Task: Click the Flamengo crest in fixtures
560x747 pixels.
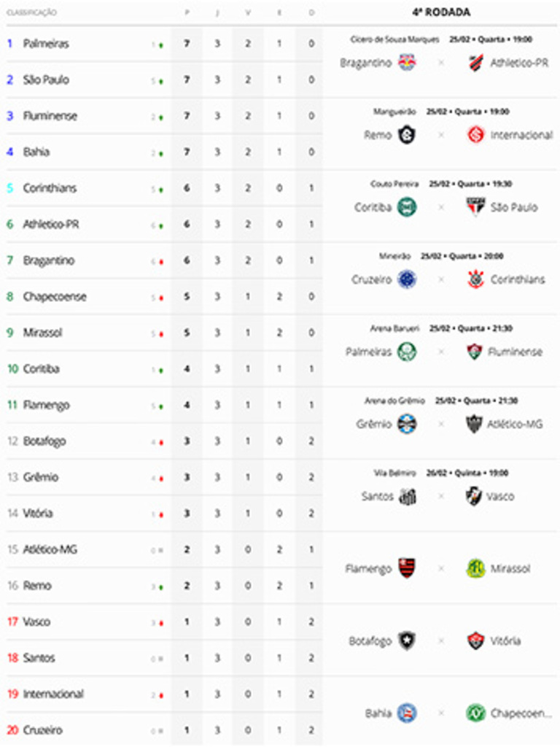Action: [407, 568]
